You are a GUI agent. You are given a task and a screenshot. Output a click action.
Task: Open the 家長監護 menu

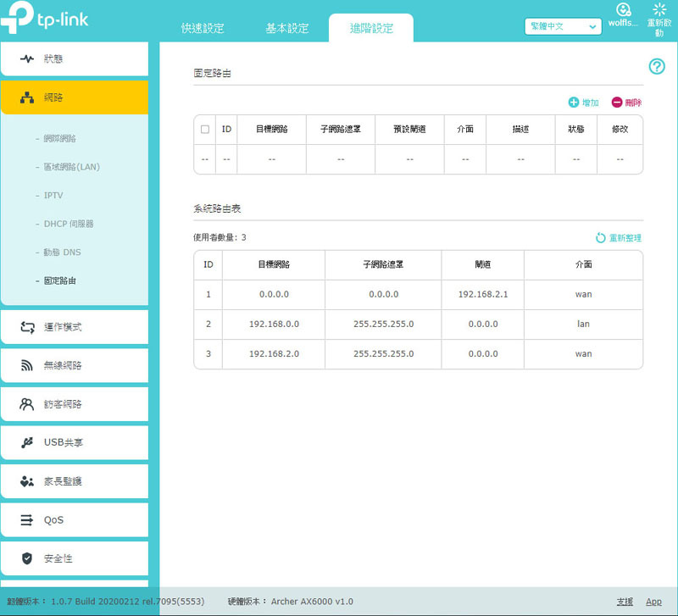[75, 481]
